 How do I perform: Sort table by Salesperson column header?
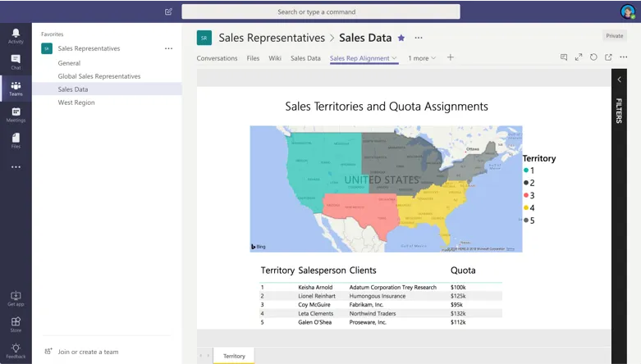(322, 270)
